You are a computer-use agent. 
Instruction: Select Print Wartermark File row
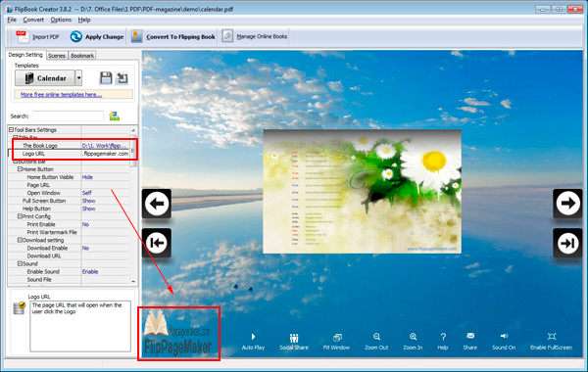pos(69,232)
